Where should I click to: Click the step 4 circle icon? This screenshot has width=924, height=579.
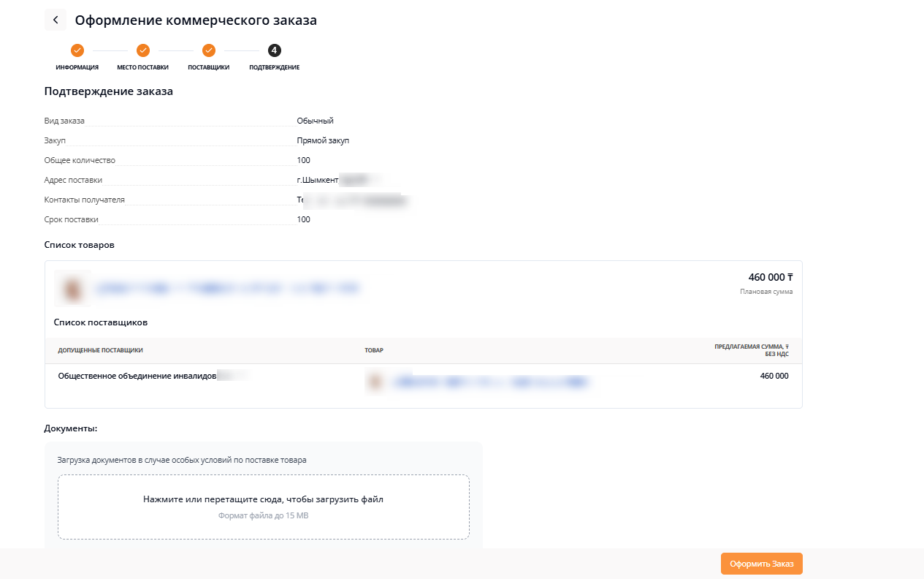(274, 50)
